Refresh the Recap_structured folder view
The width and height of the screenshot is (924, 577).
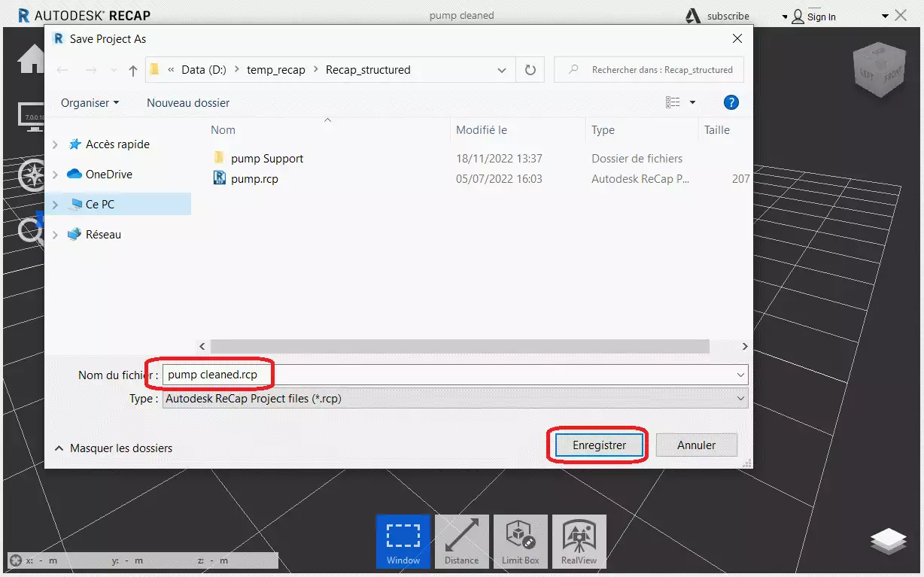[530, 70]
